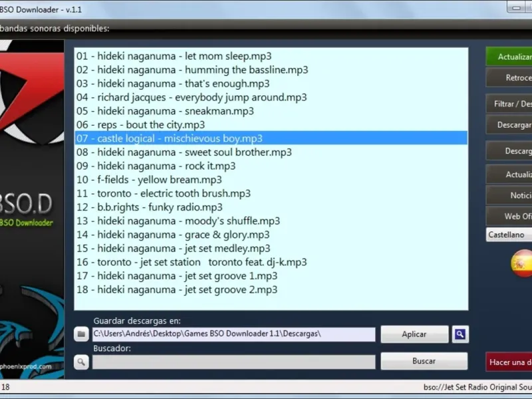The width and height of the screenshot is (532, 399).
Task: Click the bso://Jet Set Radio status text
Action: [477, 387]
